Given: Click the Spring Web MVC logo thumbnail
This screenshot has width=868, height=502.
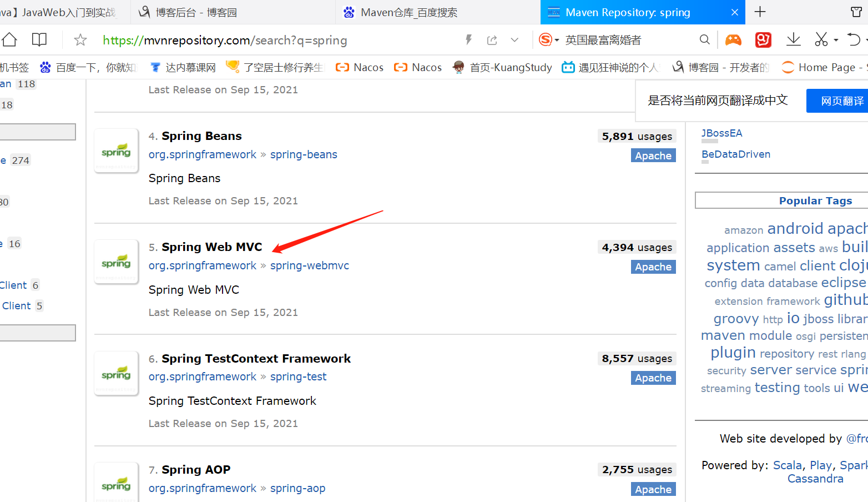Looking at the screenshot, I should click(x=116, y=262).
